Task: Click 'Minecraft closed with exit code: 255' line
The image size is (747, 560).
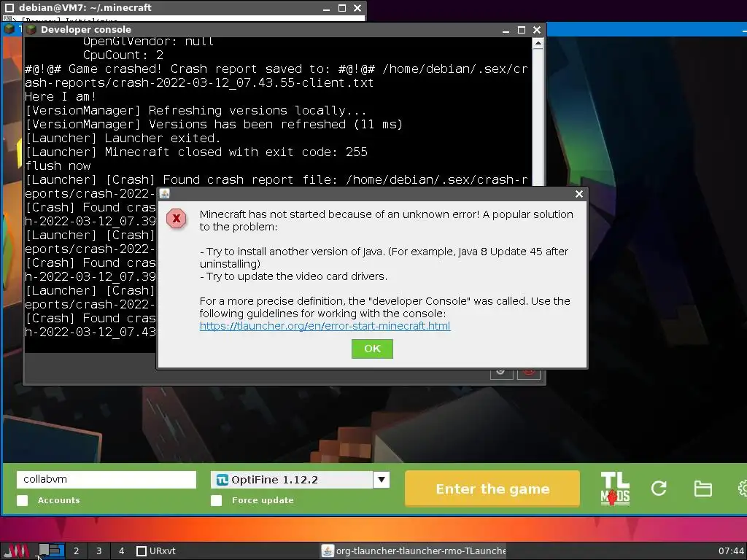Action: [x=236, y=152]
